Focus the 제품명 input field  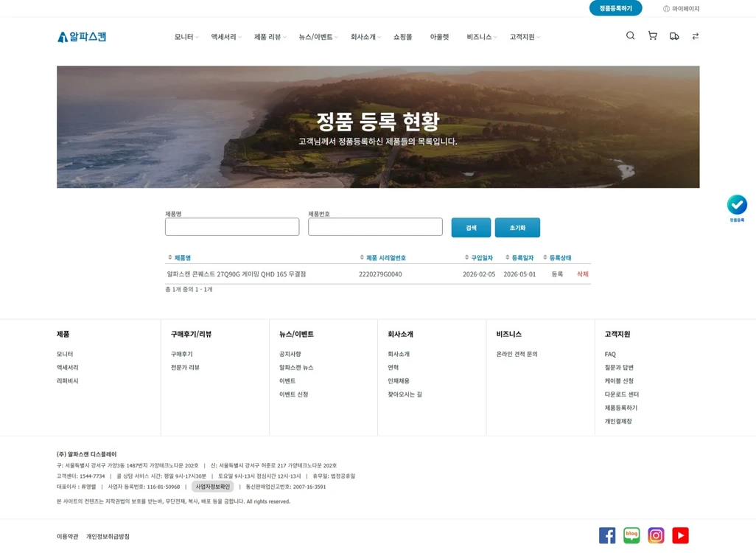[232, 227]
